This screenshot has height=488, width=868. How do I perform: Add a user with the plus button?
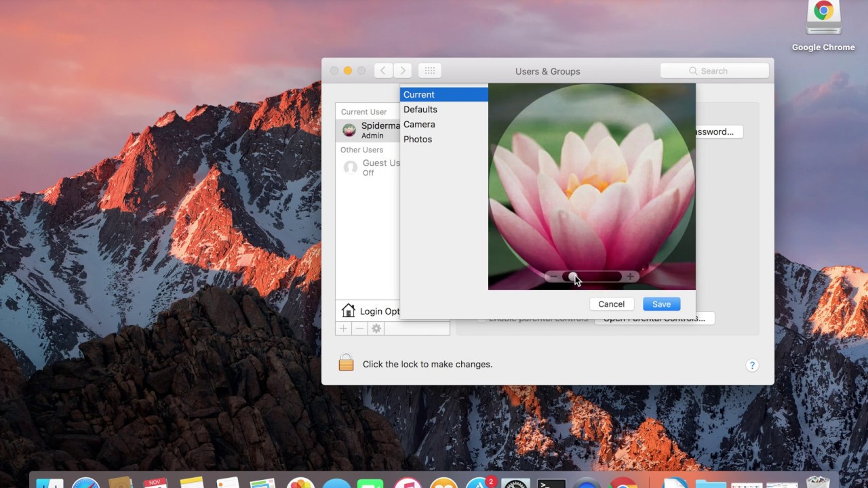[x=344, y=328]
